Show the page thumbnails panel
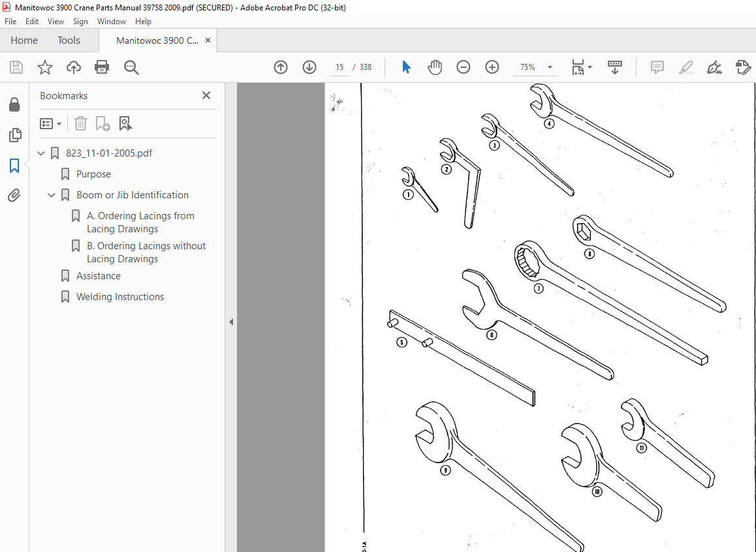This screenshot has height=552, width=756. [15, 135]
